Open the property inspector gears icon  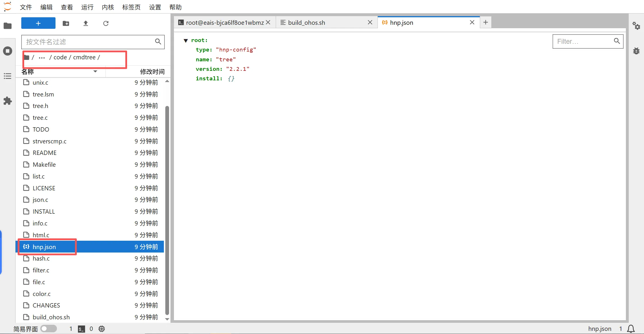coord(636,26)
